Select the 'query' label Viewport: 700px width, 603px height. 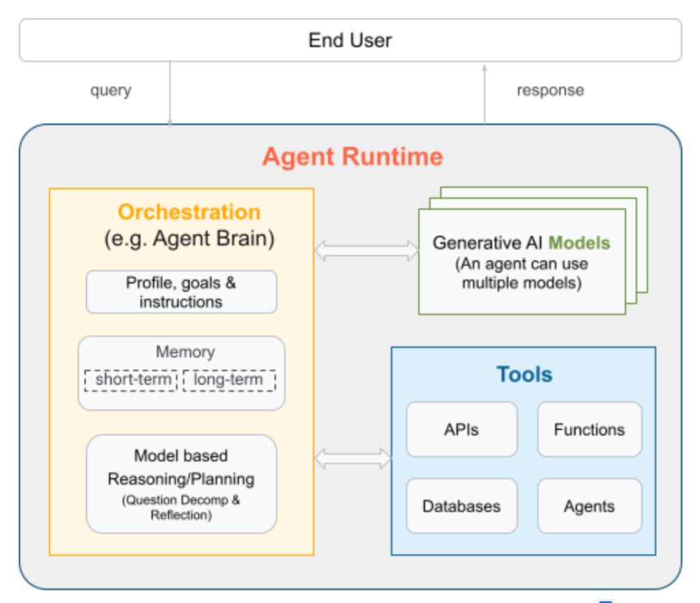(x=111, y=91)
